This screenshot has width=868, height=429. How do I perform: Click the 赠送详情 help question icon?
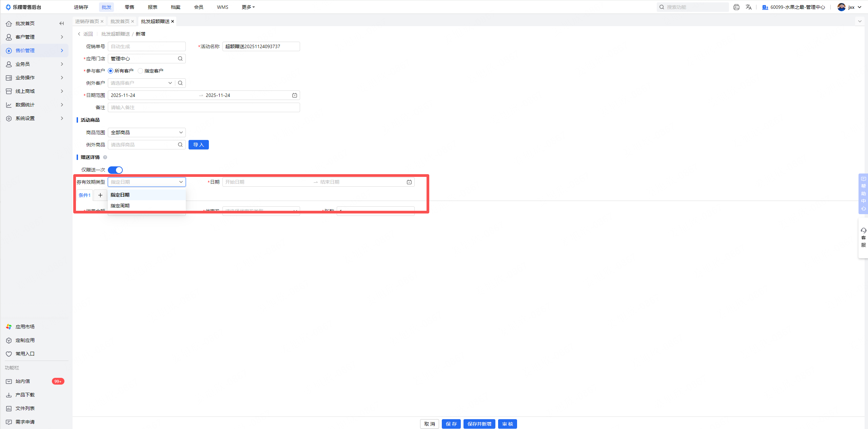105,157
